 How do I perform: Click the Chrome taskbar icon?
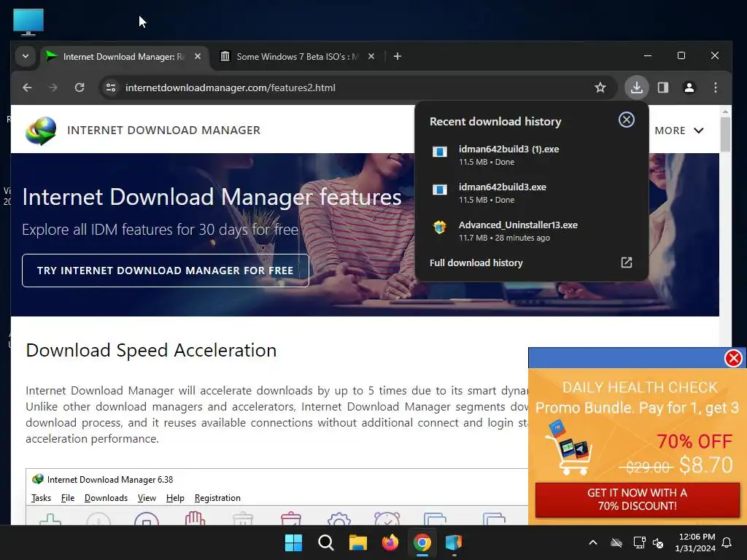[x=422, y=542]
